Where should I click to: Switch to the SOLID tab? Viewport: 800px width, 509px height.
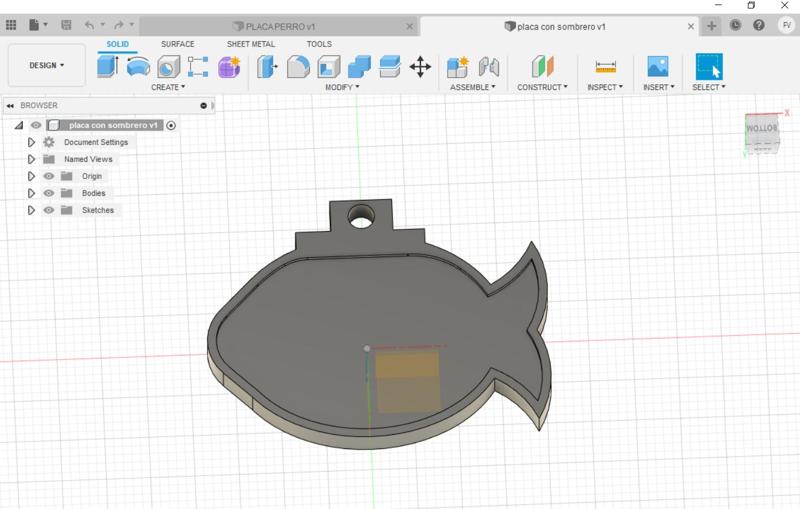[117, 44]
